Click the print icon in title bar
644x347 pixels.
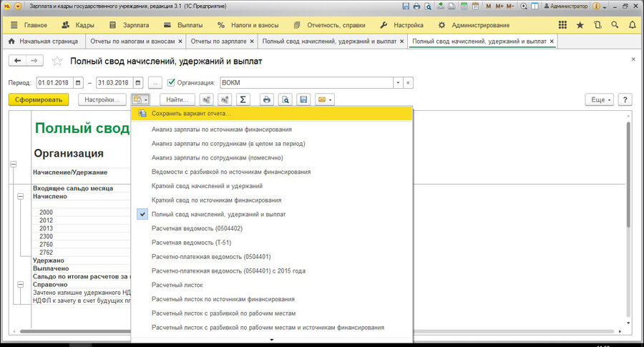[417, 6]
